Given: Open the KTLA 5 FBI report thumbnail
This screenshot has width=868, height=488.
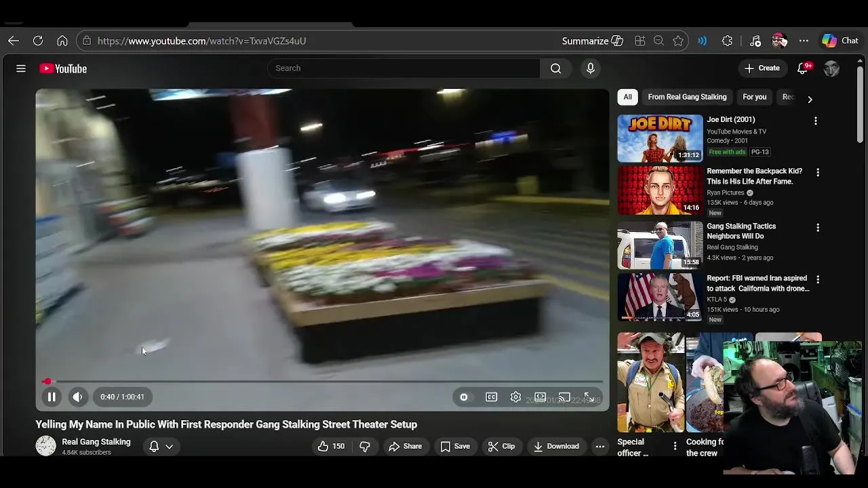Looking at the screenshot, I should [x=660, y=296].
